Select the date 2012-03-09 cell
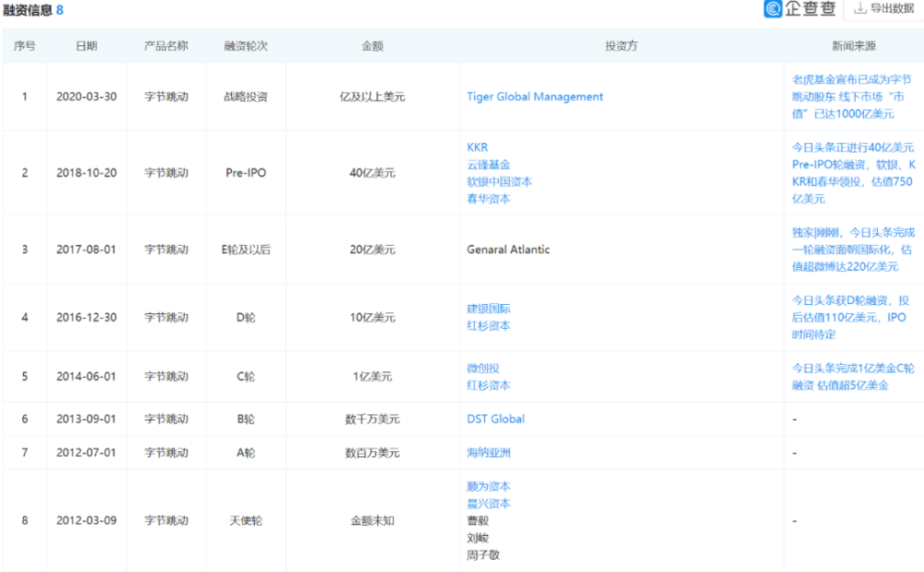 click(x=87, y=520)
